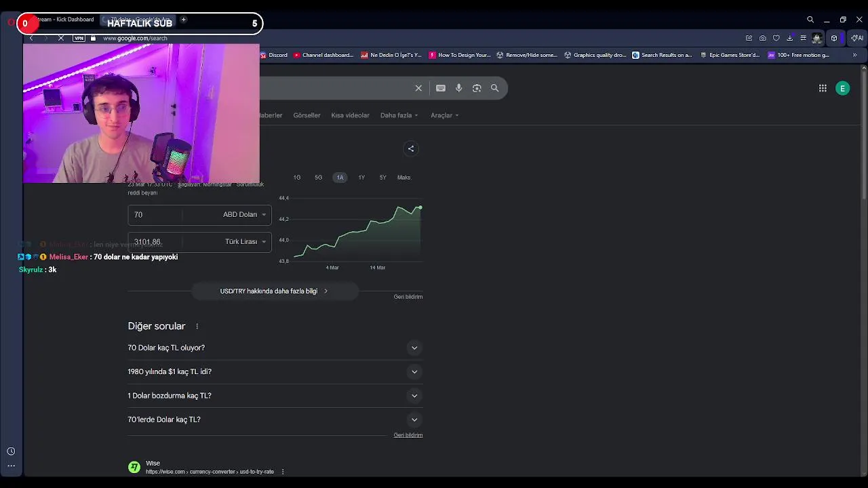Image resolution: width=868 pixels, height=488 pixels.
Task: Open Google Lens image search icon
Action: [477, 88]
